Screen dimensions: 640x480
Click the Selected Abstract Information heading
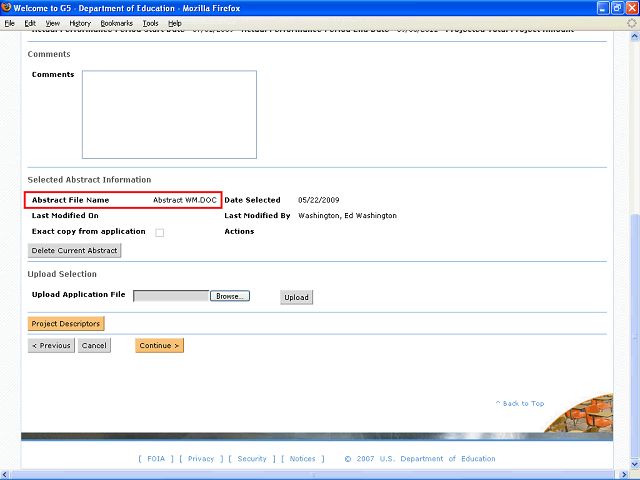[x=89, y=180]
